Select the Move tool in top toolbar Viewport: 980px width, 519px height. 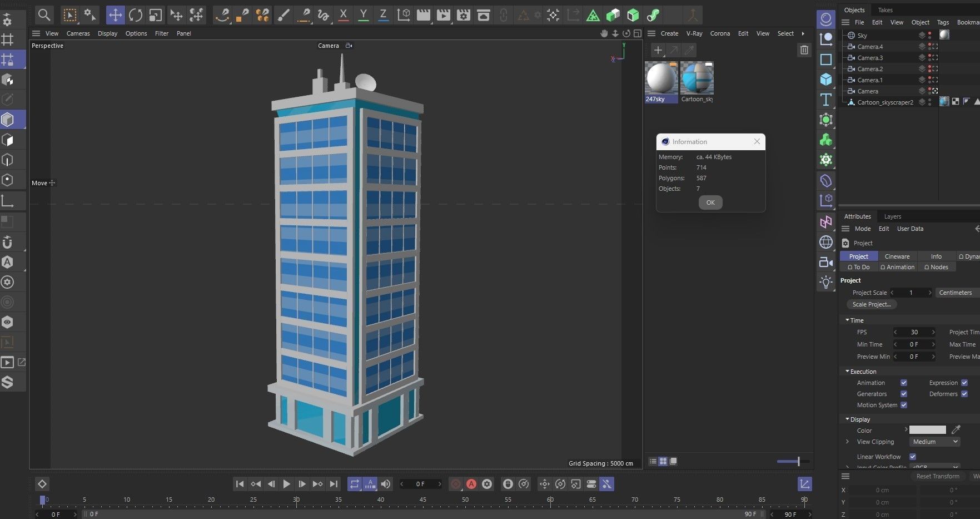tap(115, 15)
